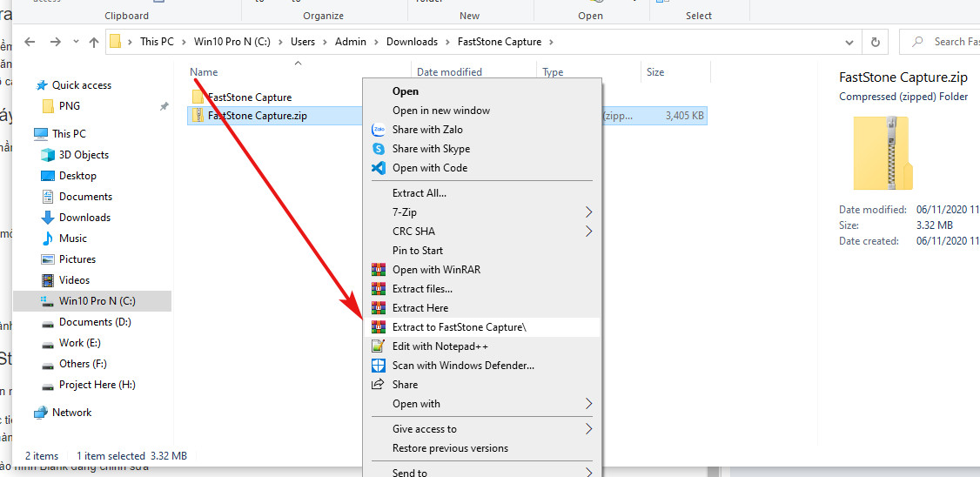Image resolution: width=980 pixels, height=477 pixels.
Task: Click the '3,405 KB' size cell
Action: pyautogui.click(x=685, y=116)
